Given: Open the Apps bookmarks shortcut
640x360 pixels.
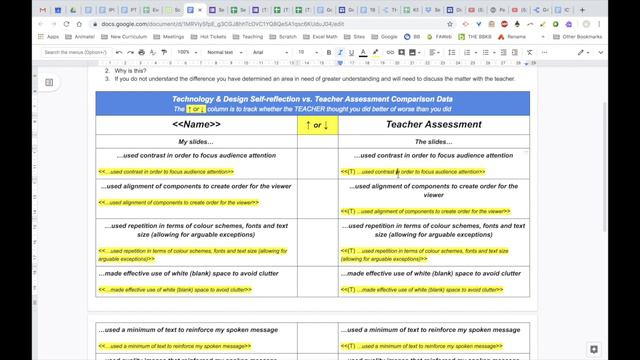Looking at the screenshot, I should [49, 37].
